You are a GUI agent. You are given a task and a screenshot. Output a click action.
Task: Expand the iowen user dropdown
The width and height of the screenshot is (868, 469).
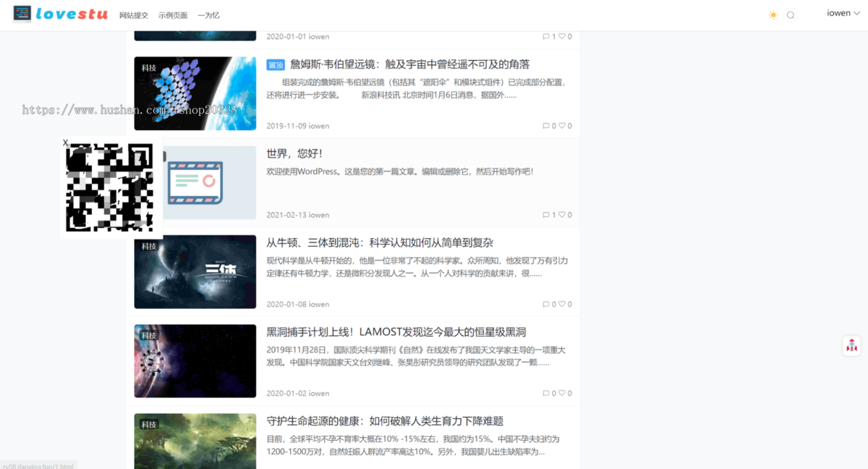click(843, 13)
